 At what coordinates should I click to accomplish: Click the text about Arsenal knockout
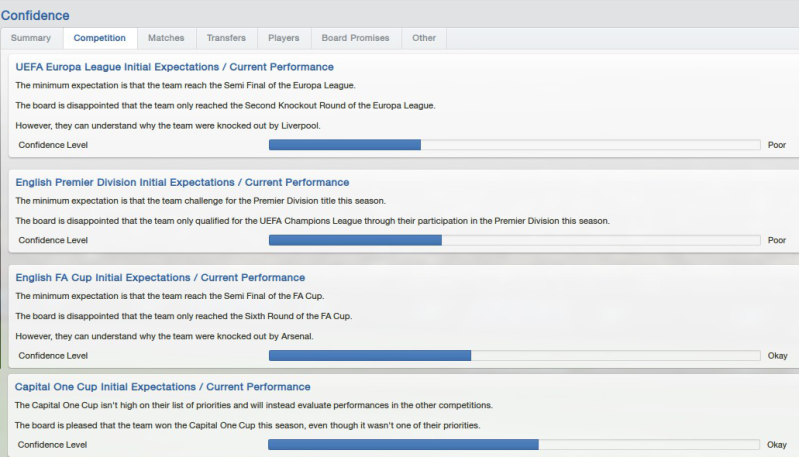(x=165, y=336)
